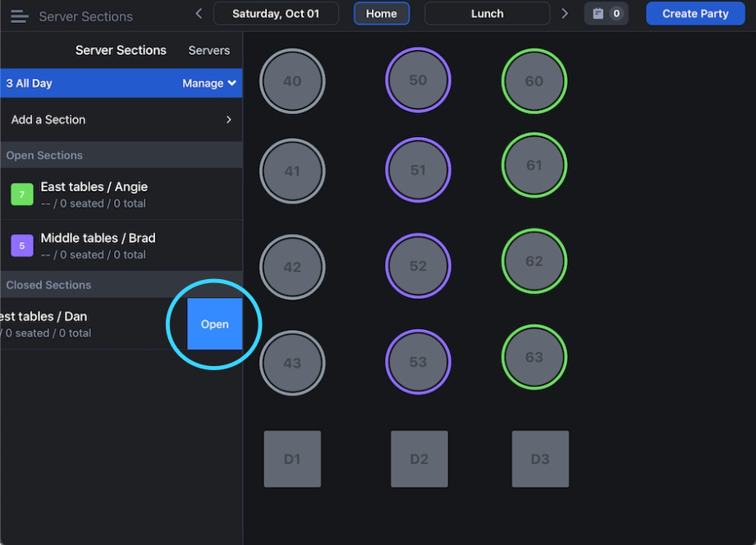Select table 50
This screenshot has height=545, width=756.
click(x=418, y=80)
